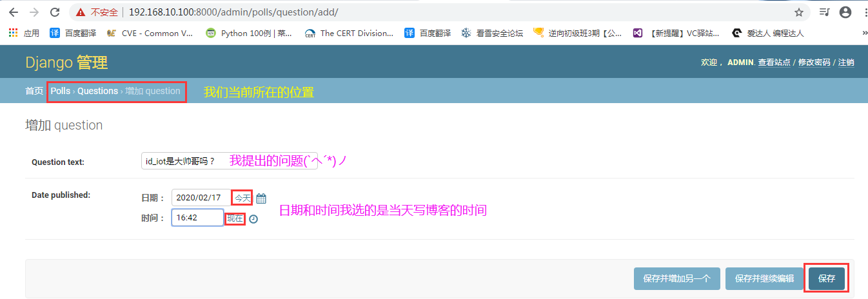
Task: Open Questions in the breadcrumb
Action: coord(98,91)
